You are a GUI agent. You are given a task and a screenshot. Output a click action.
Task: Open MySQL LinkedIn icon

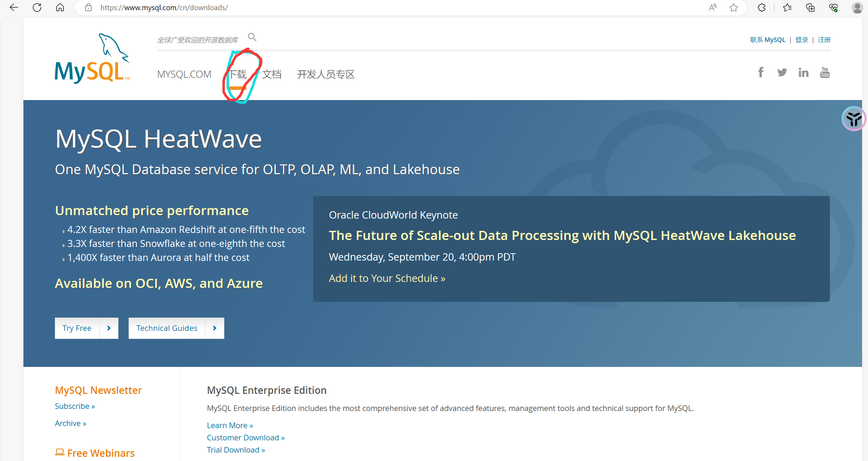pyautogui.click(x=803, y=72)
